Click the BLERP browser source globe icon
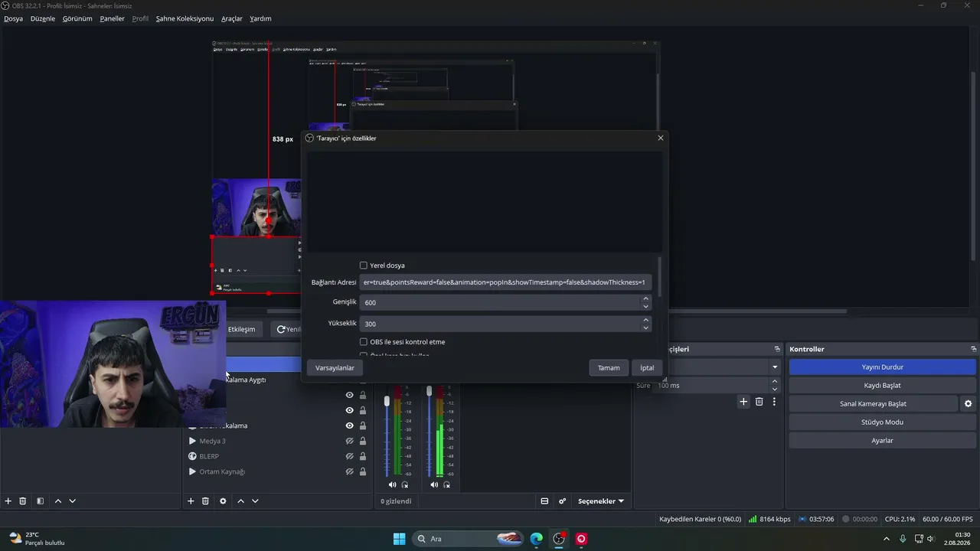 click(x=192, y=456)
